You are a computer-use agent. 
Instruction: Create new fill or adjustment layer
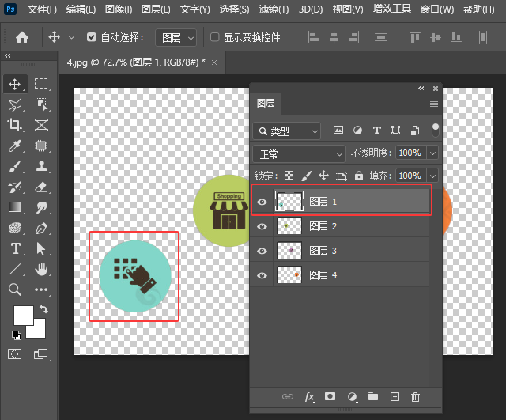click(352, 396)
